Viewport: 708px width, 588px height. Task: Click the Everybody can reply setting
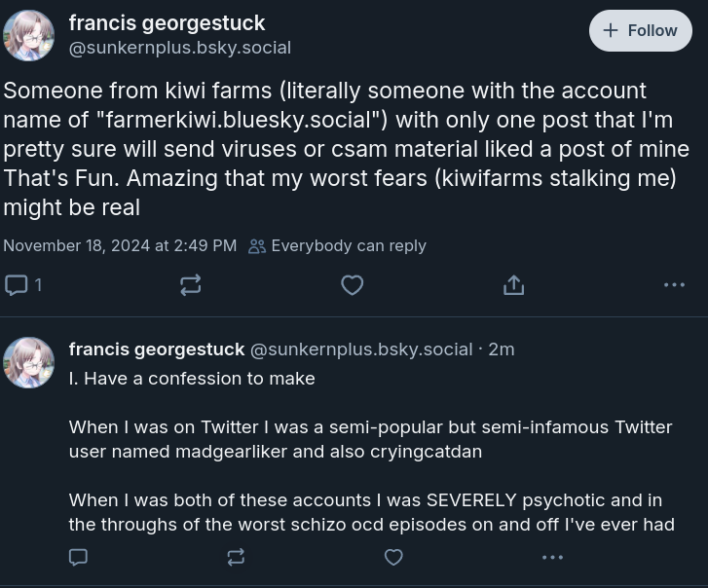[338, 246]
